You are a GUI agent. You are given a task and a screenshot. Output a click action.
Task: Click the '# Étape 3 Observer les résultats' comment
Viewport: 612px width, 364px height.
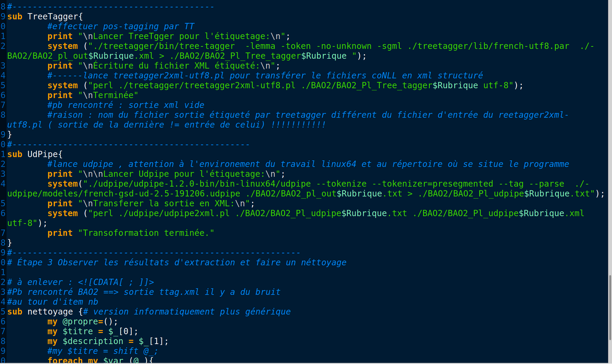tap(177, 263)
